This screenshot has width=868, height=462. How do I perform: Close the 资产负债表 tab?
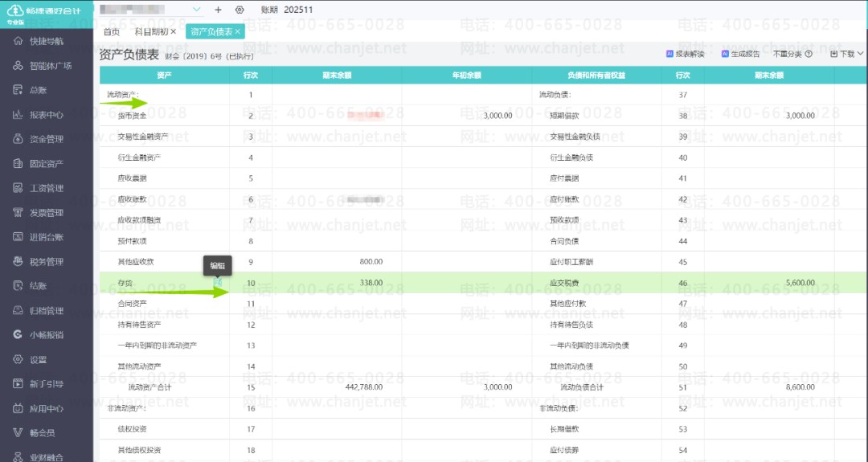click(237, 31)
